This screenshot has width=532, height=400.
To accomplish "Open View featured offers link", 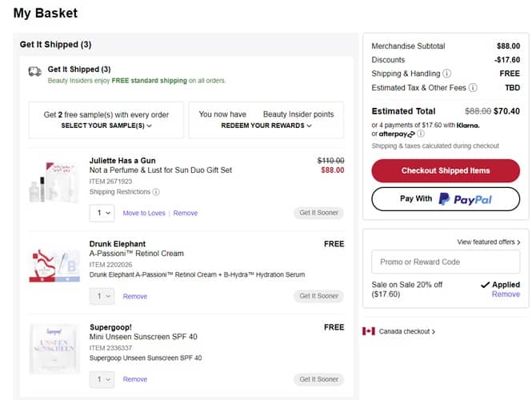I will tap(488, 242).
